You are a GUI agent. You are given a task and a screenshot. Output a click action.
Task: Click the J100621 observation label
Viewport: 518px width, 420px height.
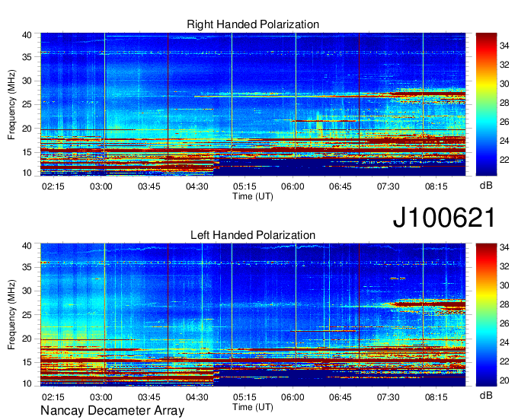[x=444, y=218]
